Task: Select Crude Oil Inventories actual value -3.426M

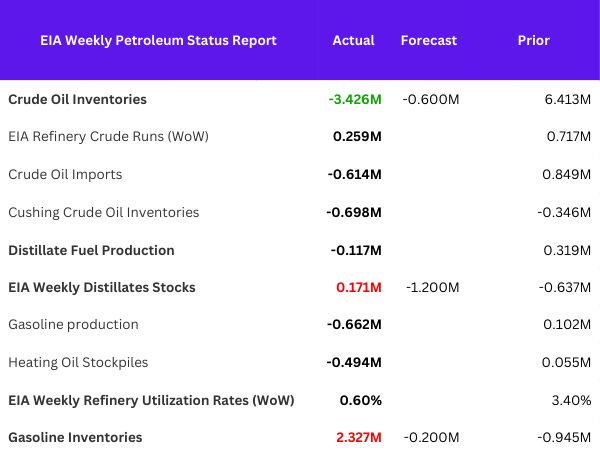Action: (355, 99)
